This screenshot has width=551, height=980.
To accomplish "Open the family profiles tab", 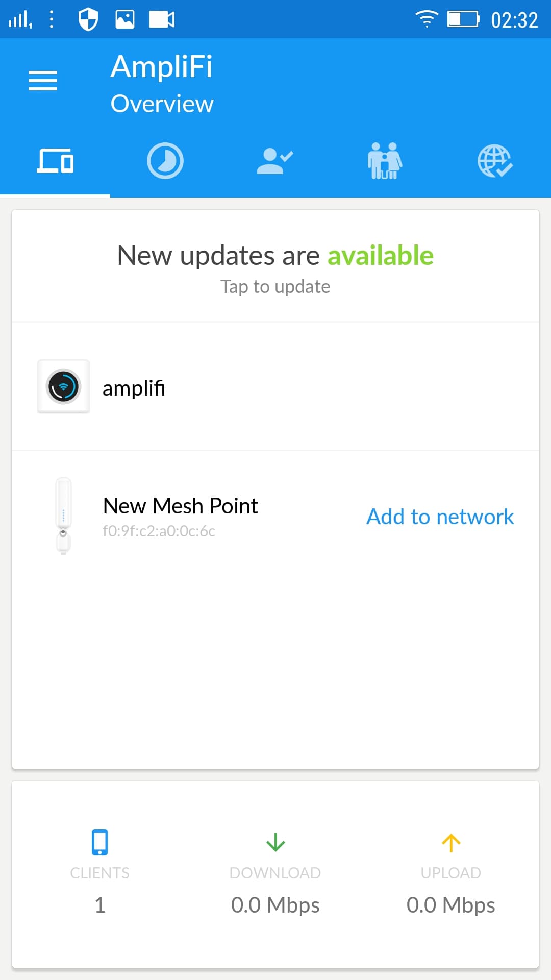I will (385, 161).
